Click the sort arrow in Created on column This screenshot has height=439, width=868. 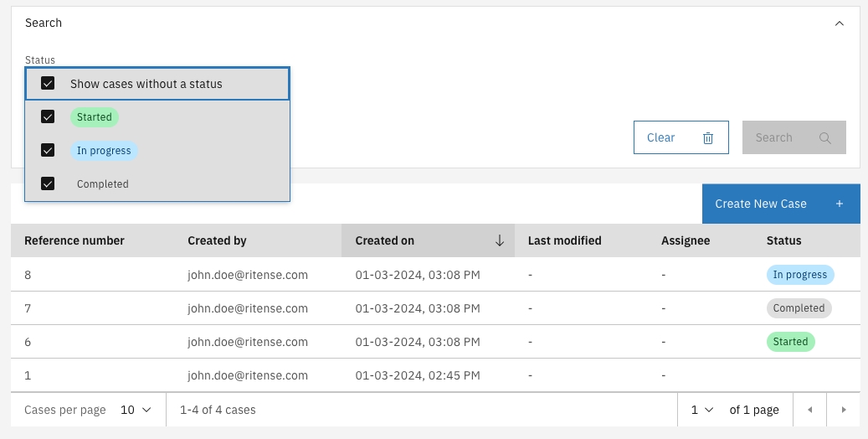pos(500,240)
